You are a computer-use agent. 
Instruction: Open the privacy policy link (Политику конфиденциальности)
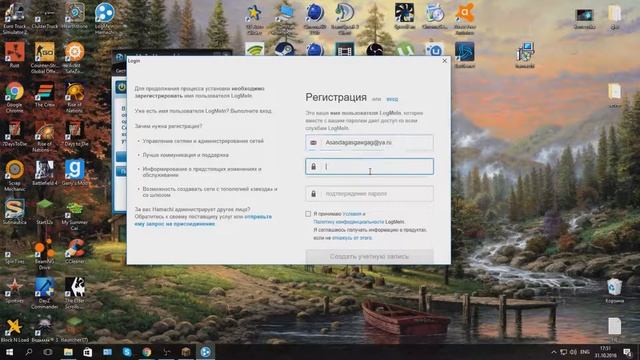(x=349, y=222)
